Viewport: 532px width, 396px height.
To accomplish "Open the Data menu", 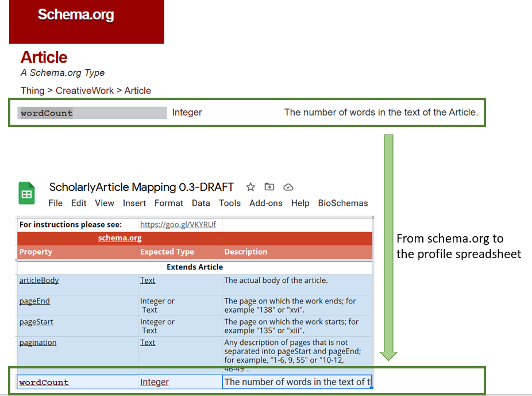I will 201,203.
